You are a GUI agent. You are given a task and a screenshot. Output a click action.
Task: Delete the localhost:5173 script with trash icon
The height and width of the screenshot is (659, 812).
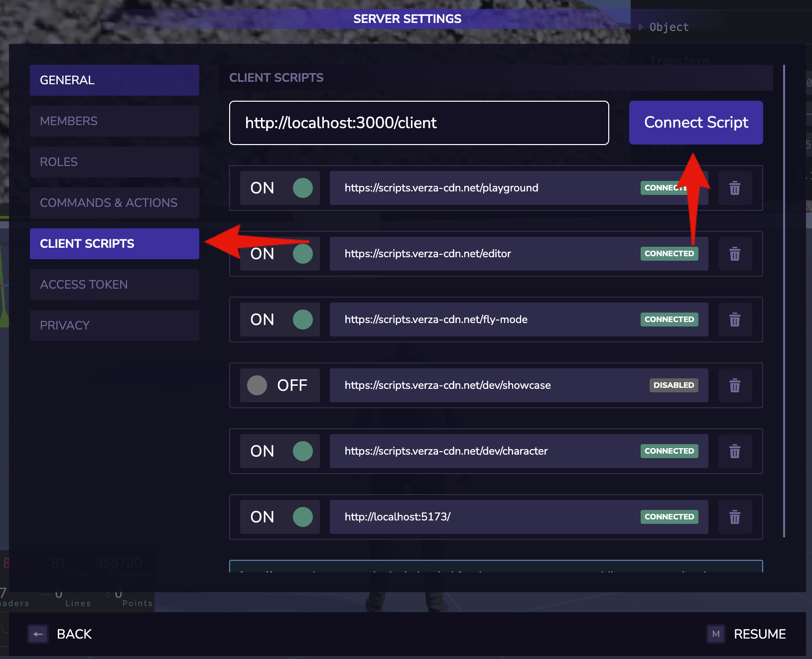pyautogui.click(x=735, y=517)
